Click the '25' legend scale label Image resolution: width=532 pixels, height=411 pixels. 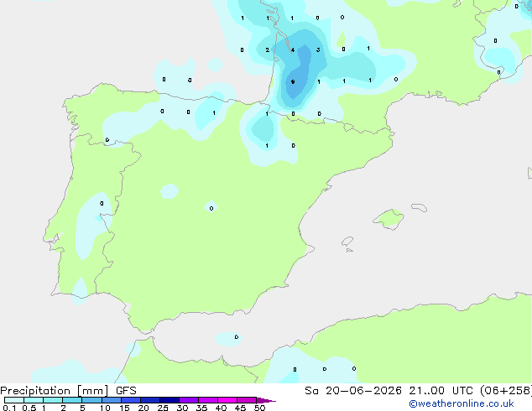point(163,408)
